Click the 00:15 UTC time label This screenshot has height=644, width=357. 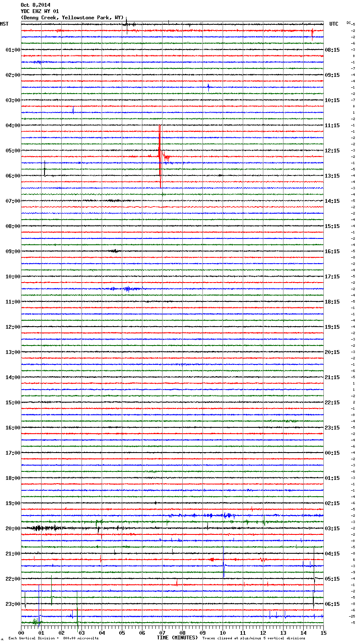pyautogui.click(x=332, y=453)
